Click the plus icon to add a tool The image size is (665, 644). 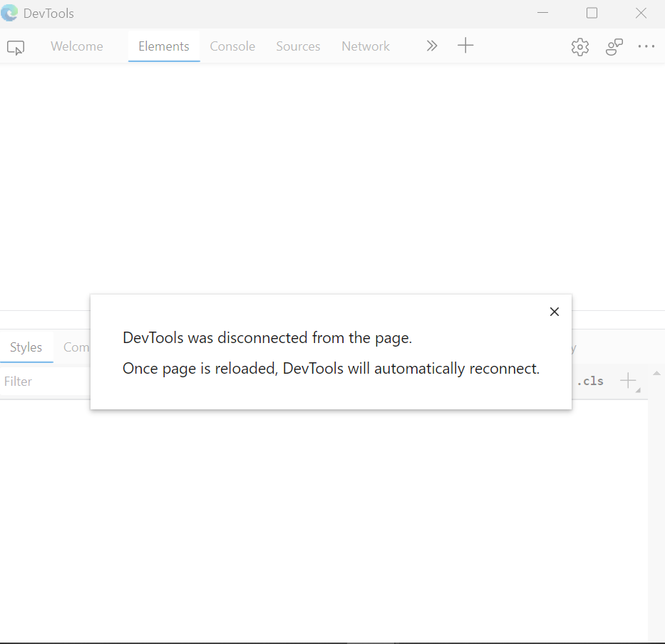click(x=465, y=46)
